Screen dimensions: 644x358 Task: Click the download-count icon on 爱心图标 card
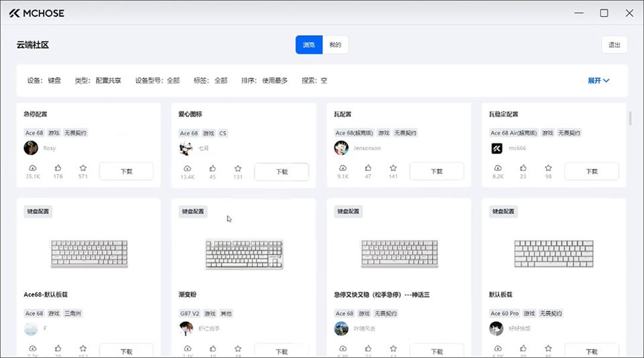[x=187, y=168]
